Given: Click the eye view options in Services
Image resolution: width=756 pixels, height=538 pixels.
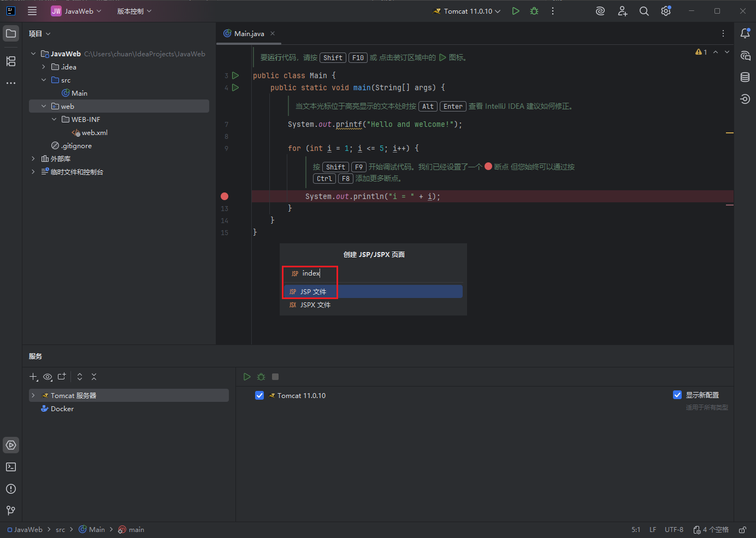Looking at the screenshot, I should (x=48, y=377).
